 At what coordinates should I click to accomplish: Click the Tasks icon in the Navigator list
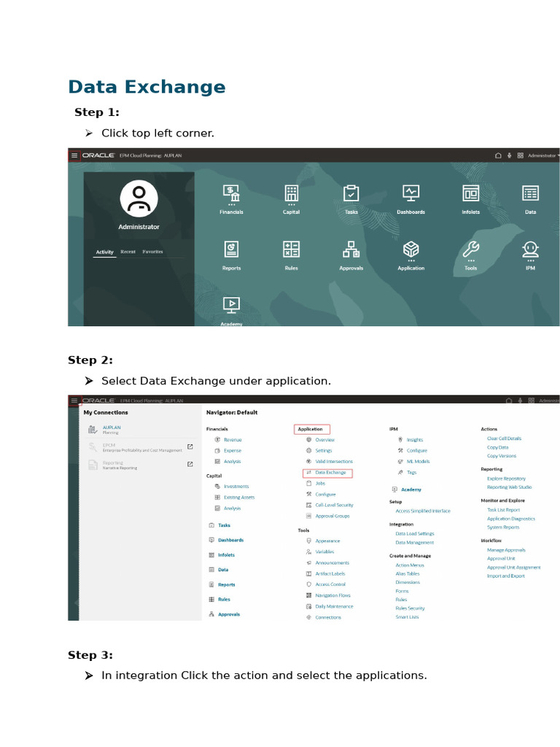coord(211,525)
